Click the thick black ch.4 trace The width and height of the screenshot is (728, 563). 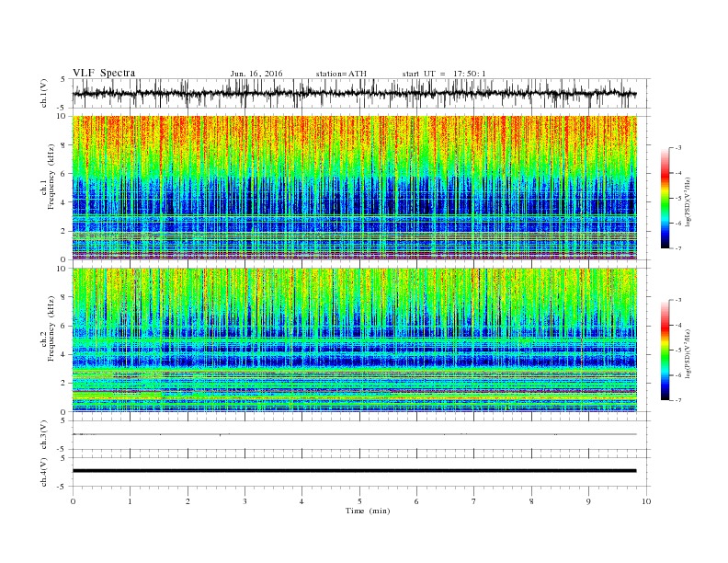(x=354, y=471)
